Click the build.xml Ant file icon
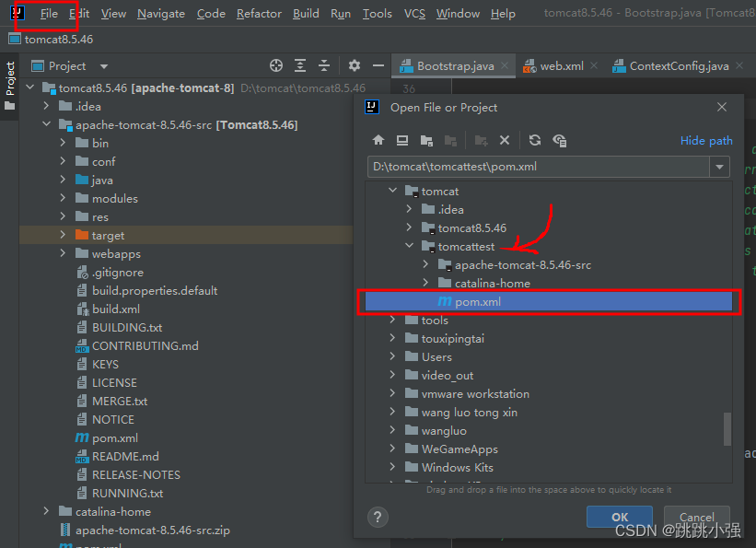The height and width of the screenshot is (548, 756). (x=83, y=309)
